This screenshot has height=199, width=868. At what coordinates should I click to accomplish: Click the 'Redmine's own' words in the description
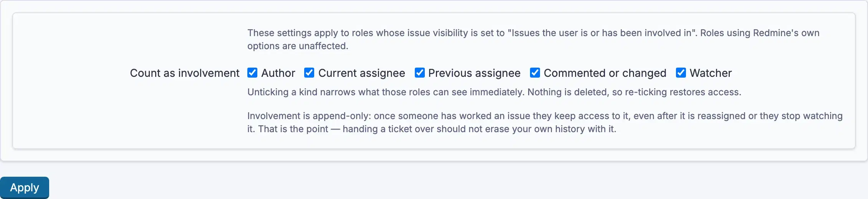click(x=786, y=33)
